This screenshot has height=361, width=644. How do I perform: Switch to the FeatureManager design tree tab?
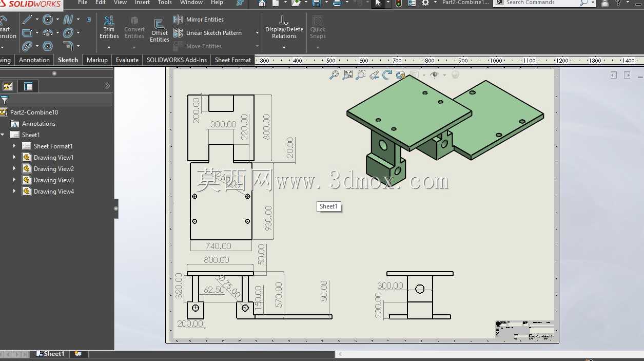click(x=8, y=86)
